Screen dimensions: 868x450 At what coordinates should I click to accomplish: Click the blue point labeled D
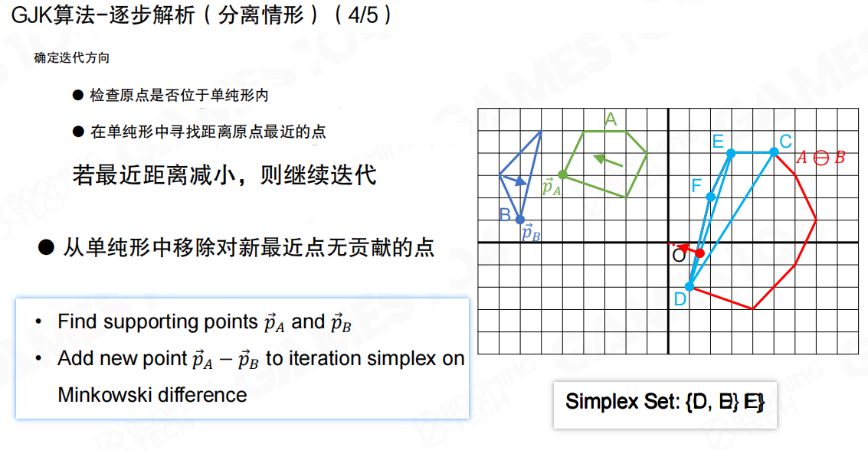(689, 286)
